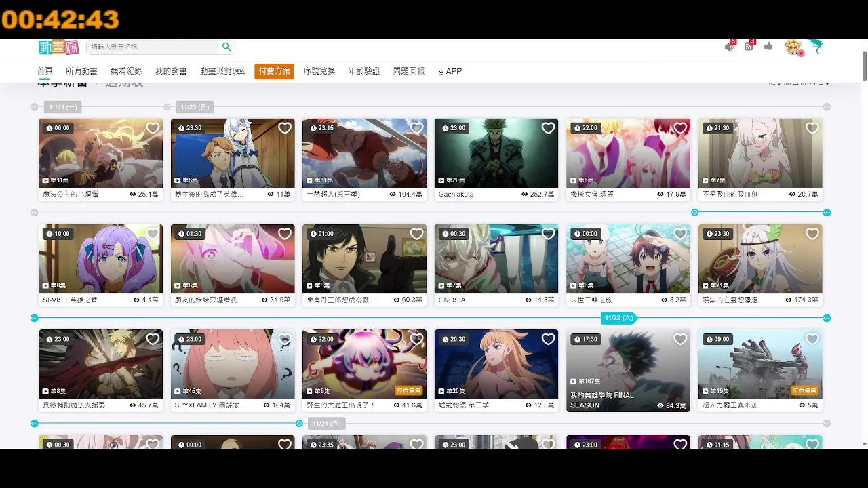Click the 11/22 (六) date marker
The height and width of the screenshot is (488, 868).
click(x=618, y=318)
